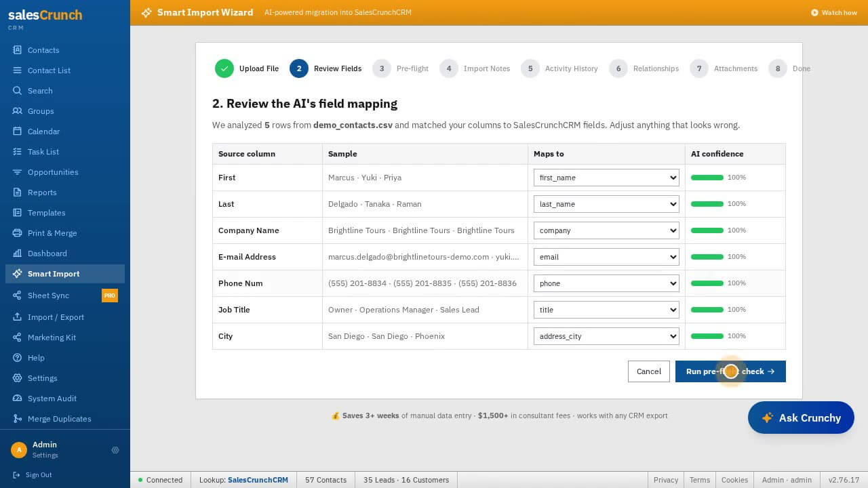The width and height of the screenshot is (868, 488).
Task: Open the Privacy link in footer
Action: (x=666, y=480)
